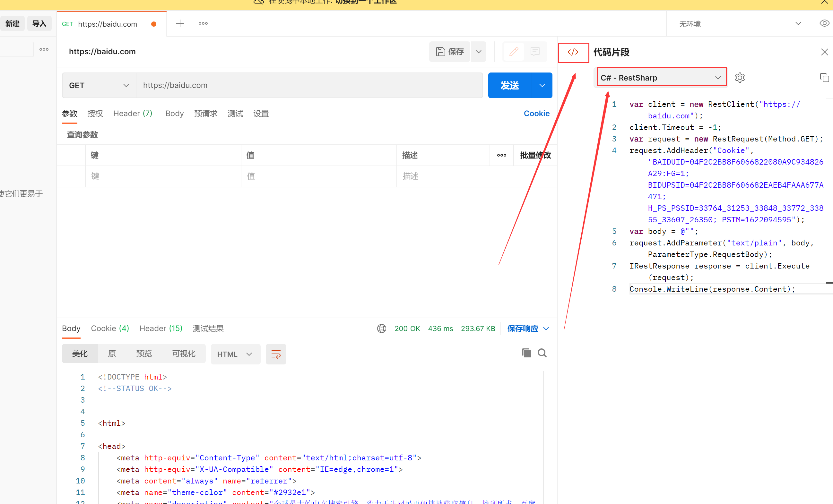Click the 保存 button

(450, 51)
